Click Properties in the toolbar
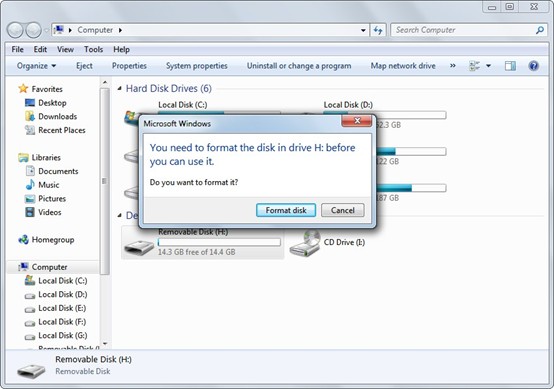Image resolution: width=554 pixels, height=389 pixels. click(x=129, y=66)
